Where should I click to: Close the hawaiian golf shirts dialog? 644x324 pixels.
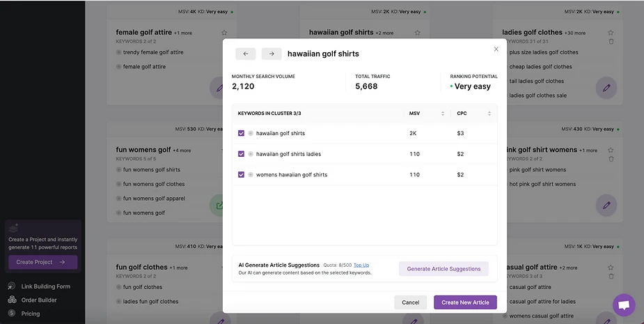point(496,49)
